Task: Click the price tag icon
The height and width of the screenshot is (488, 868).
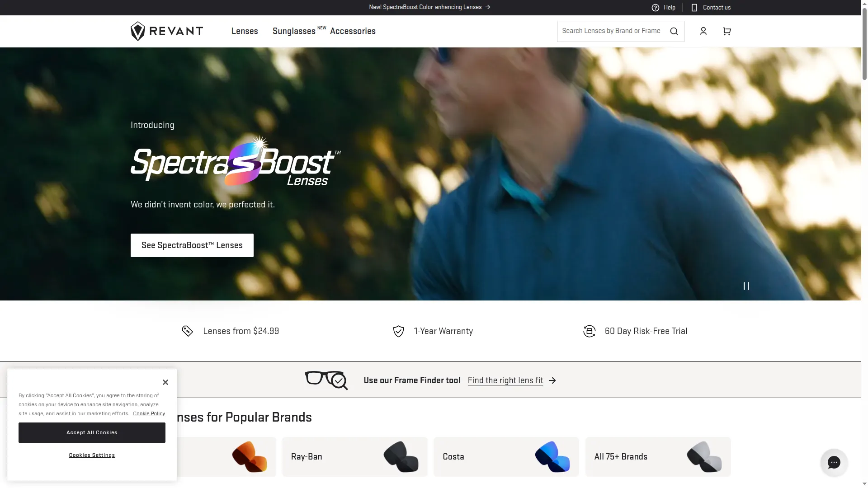Action: 187,331
